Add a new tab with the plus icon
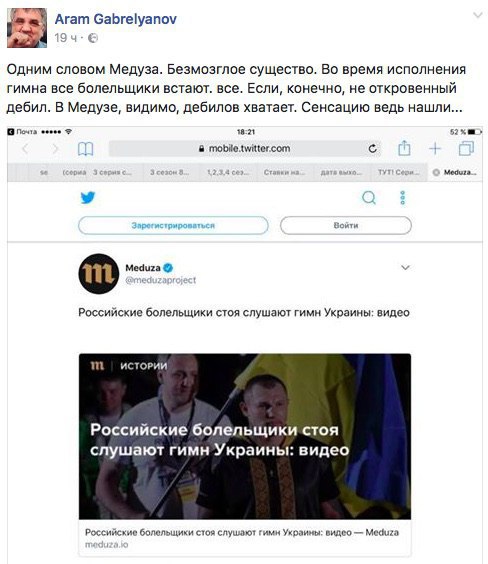The height and width of the screenshot is (564, 488). 435,148
